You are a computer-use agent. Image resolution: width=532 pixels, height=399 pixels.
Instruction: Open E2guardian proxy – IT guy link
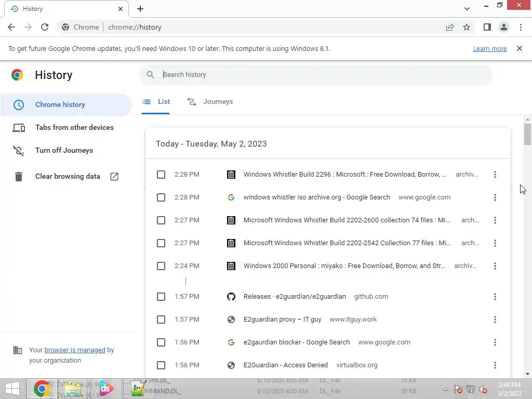282,320
